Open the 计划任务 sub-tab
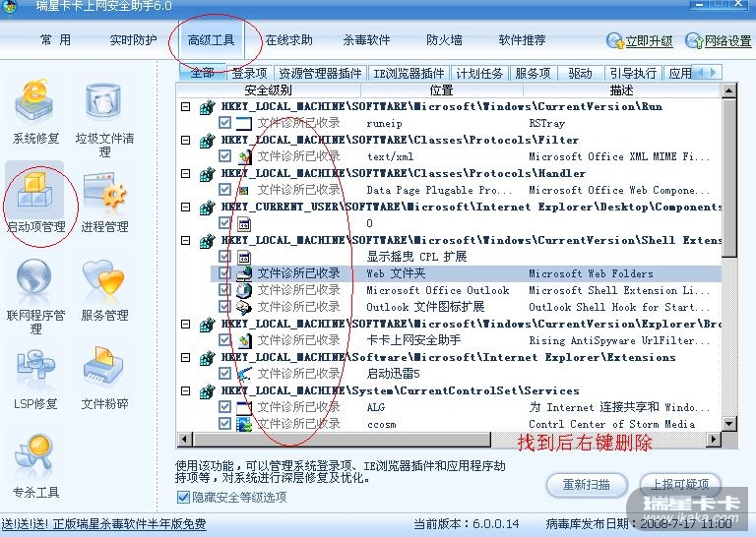The image size is (756, 537). pyautogui.click(x=479, y=73)
